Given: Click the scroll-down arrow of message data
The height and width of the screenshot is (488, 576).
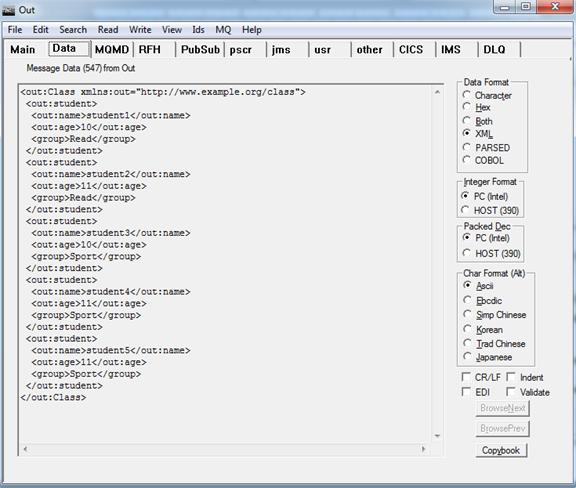Looking at the screenshot, I should 437,436.
